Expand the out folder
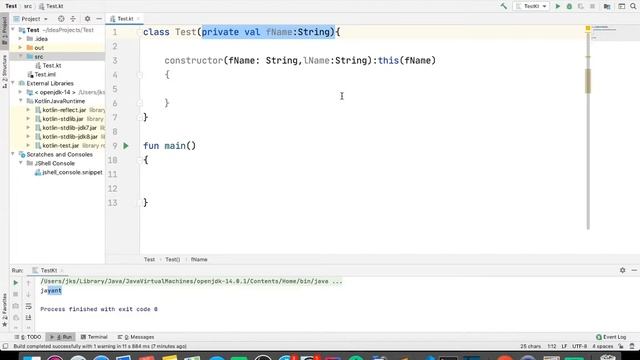 coord(20,48)
